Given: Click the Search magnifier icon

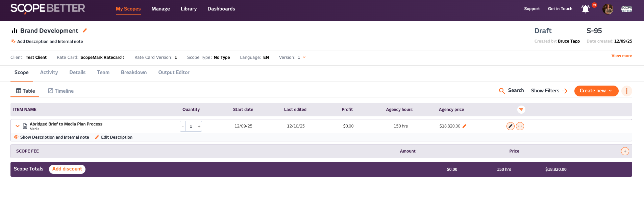Looking at the screenshot, I should pyautogui.click(x=502, y=91).
